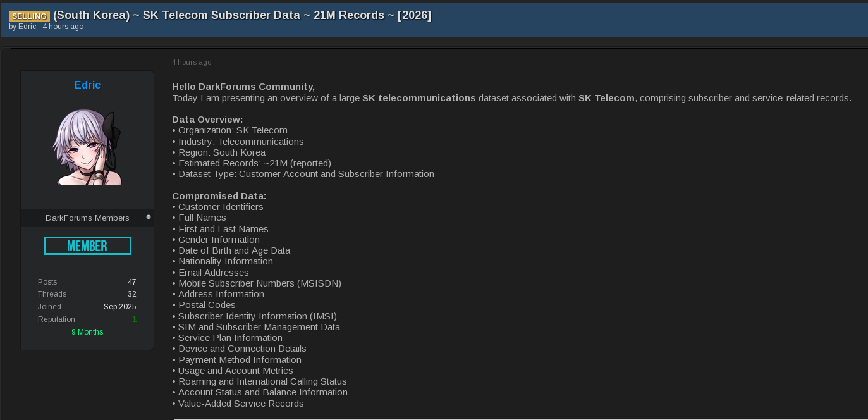Click the 'Data Overview:' heading
This screenshot has width=868, height=420.
click(x=207, y=120)
